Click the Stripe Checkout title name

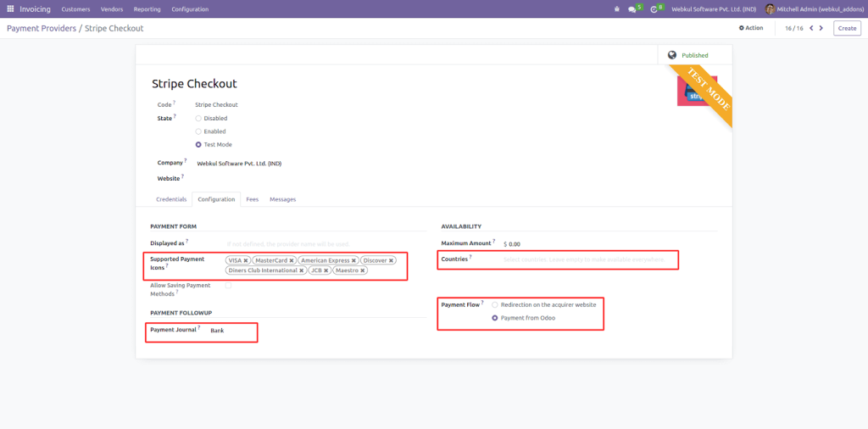pos(194,84)
